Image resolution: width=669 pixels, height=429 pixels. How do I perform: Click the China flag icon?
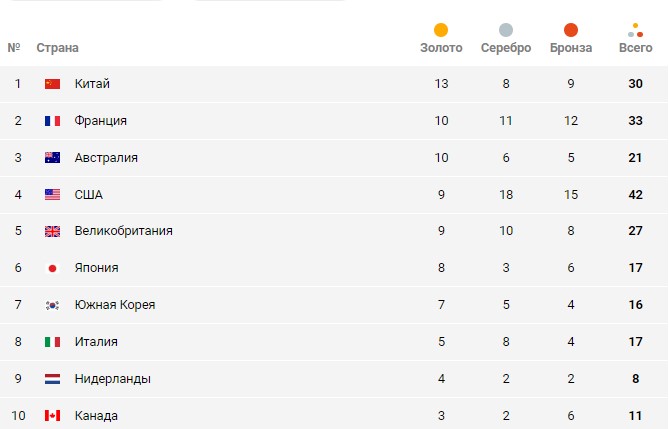tap(53, 84)
